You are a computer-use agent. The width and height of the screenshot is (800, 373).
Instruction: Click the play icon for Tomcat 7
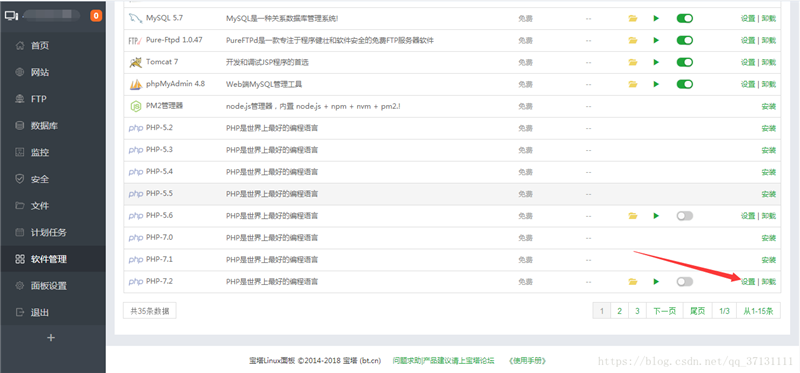656,62
